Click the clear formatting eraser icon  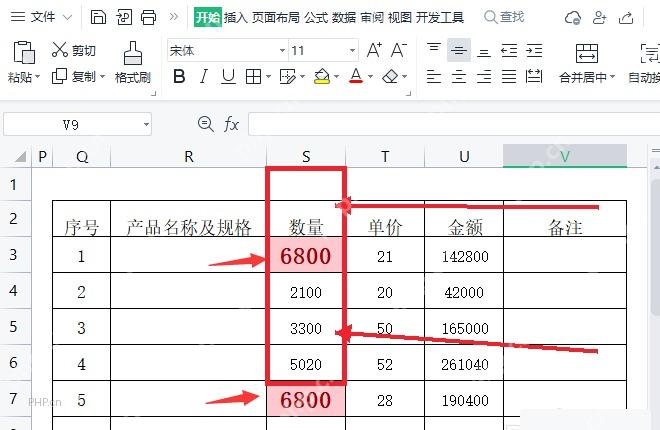point(390,77)
